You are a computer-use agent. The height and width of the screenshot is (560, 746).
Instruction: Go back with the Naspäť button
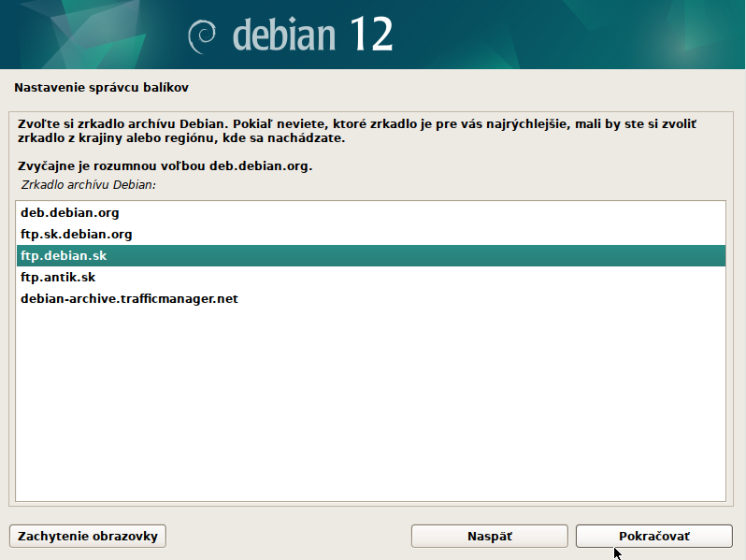489,536
